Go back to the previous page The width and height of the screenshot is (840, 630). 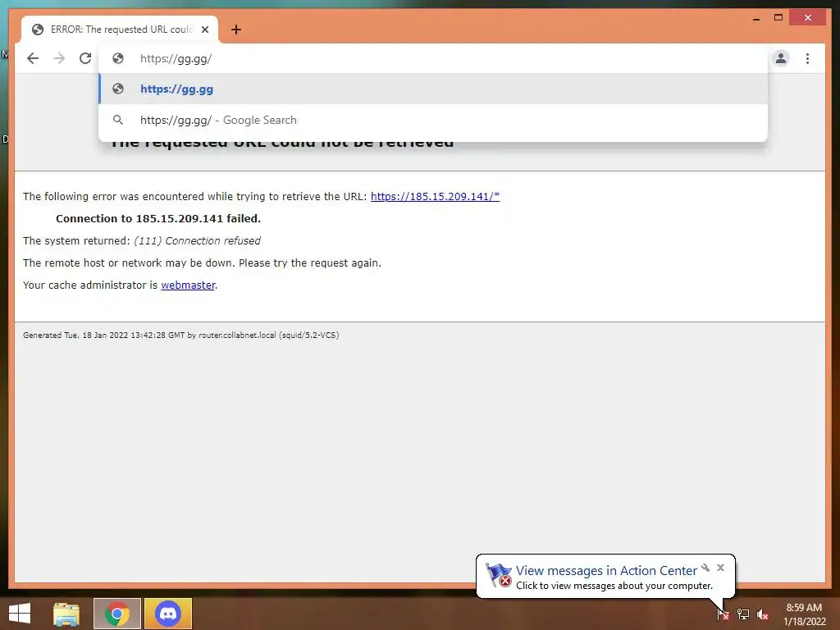33,58
